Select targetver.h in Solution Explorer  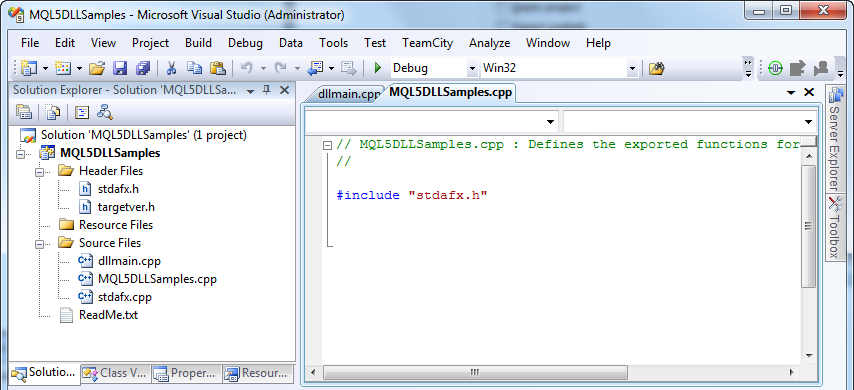[126, 207]
